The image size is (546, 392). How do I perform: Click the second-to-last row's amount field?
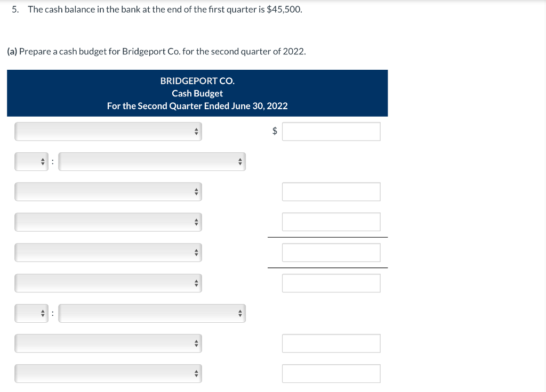331,344
